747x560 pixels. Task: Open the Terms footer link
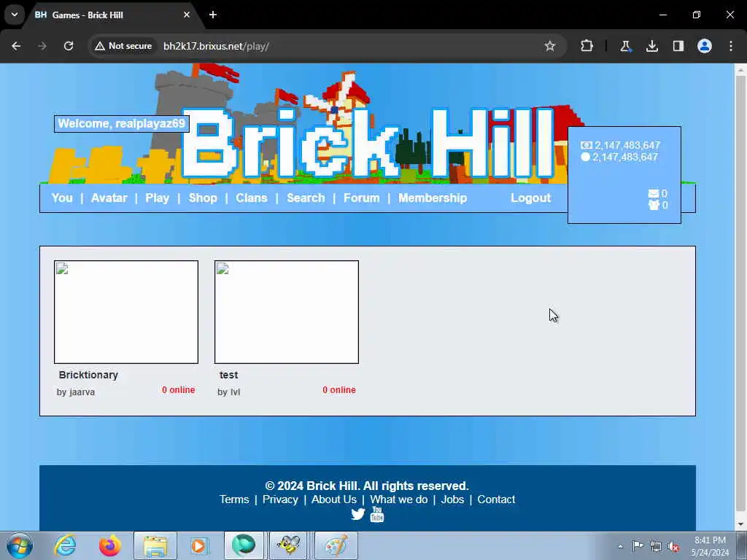[x=234, y=499]
